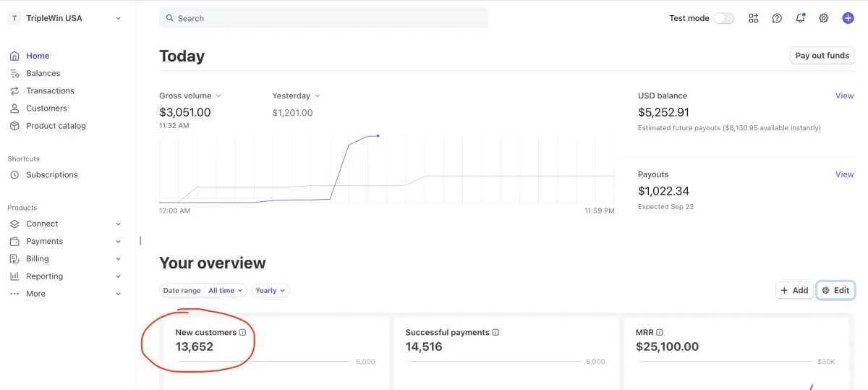Open the apps grid icon in header

click(x=754, y=18)
